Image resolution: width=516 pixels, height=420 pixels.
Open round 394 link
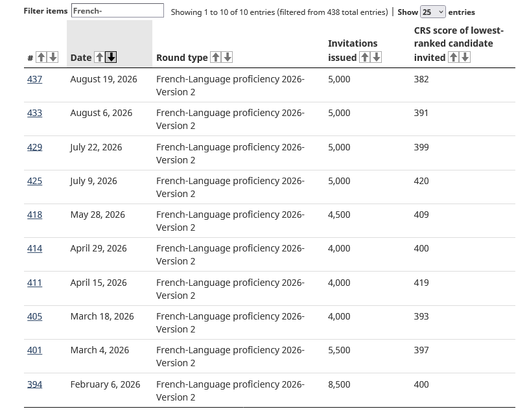tap(34, 384)
